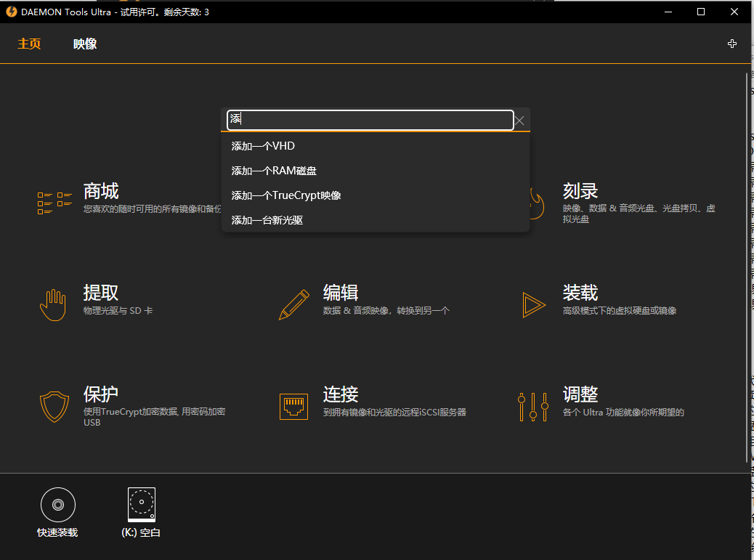Select 添加一个VHD from suggestions

[264, 145]
